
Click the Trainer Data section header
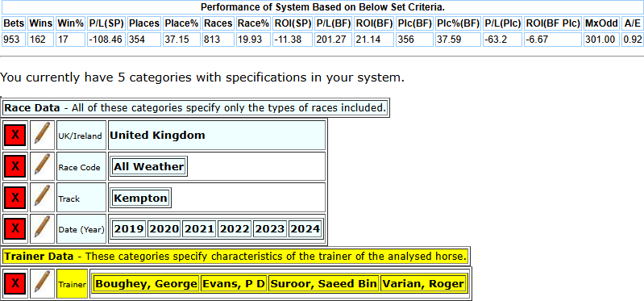pyautogui.click(x=235, y=256)
